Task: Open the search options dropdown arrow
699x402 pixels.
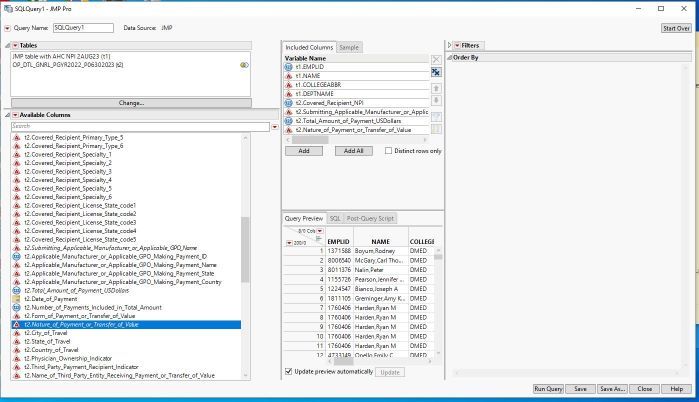Action: coord(275,127)
